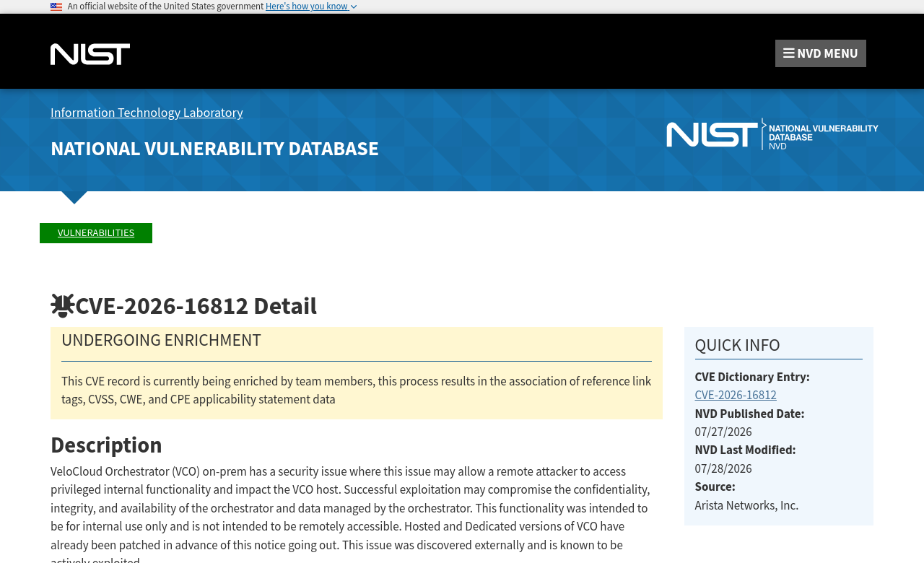Click the UNDERGOING ENRICHMENT heading
This screenshot has height=563, width=924.
(161, 340)
